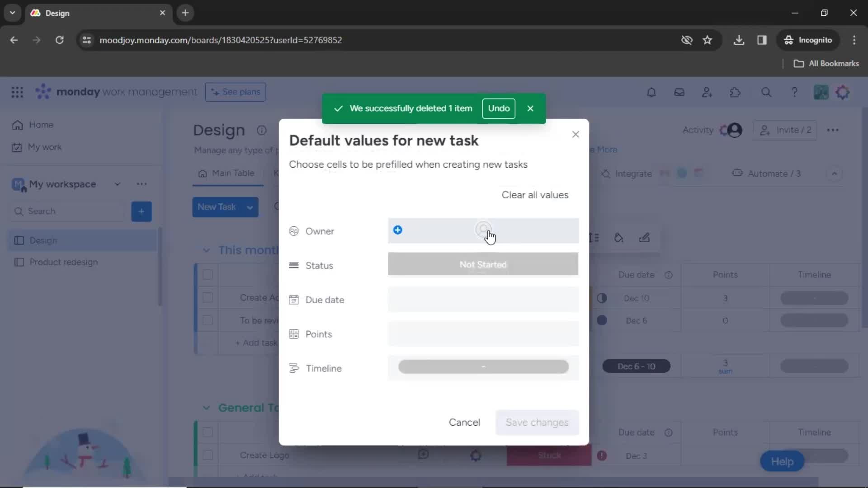Click the Save changes button
868x488 pixels.
click(537, 422)
